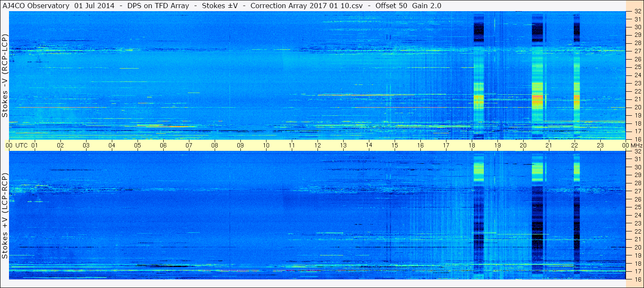The image size is (644, 288).
Task: Select the 22 hour tick on time axis
Action: tap(575, 145)
